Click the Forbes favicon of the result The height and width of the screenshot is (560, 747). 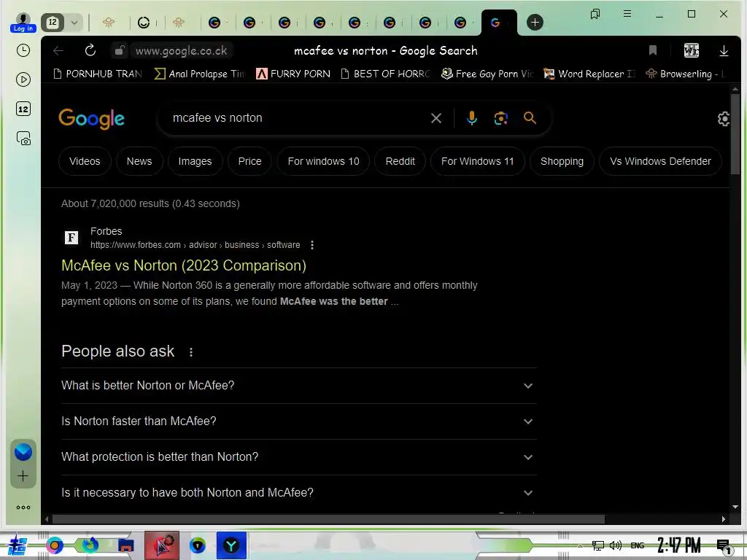point(71,237)
